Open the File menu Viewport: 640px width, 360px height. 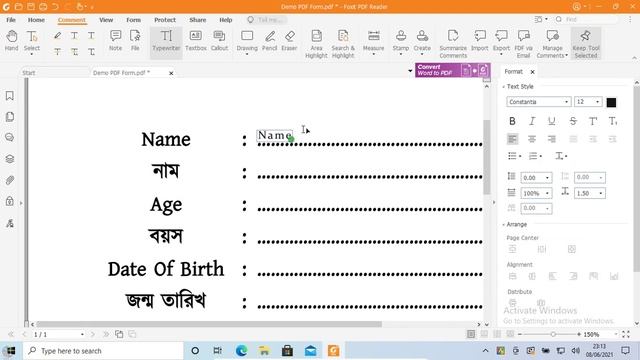[x=11, y=20]
